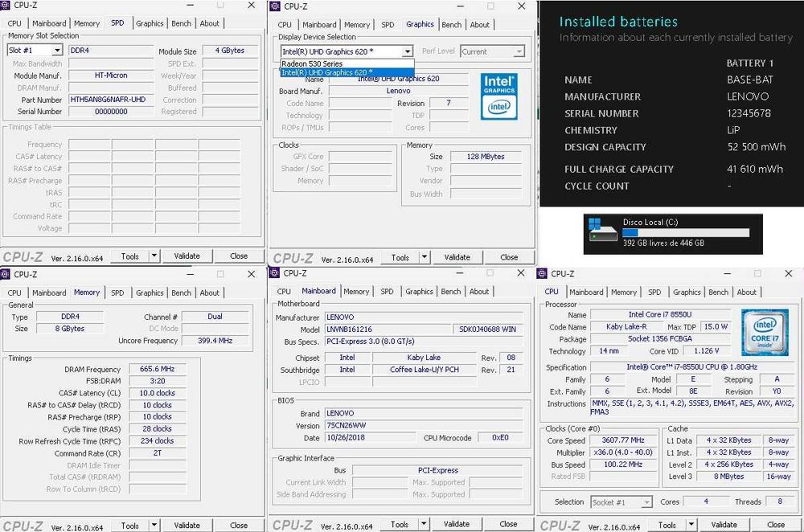Click the Core Speed 3607.77 MHz value
Screen dimensions: 804x532
click(x=623, y=440)
